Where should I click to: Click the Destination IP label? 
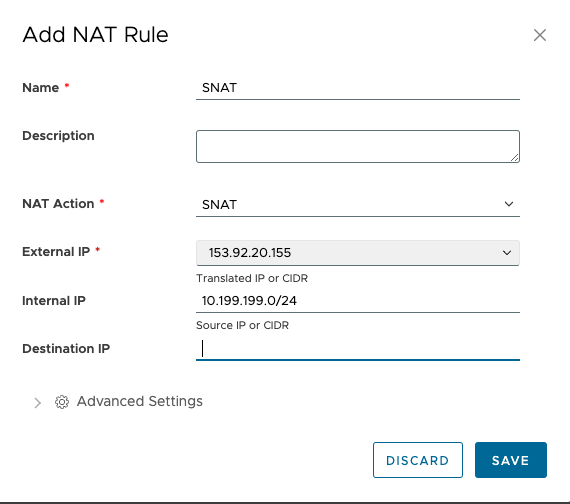(x=66, y=349)
